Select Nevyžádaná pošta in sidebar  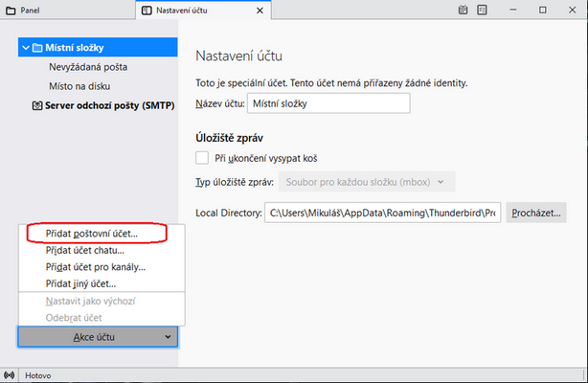click(88, 67)
